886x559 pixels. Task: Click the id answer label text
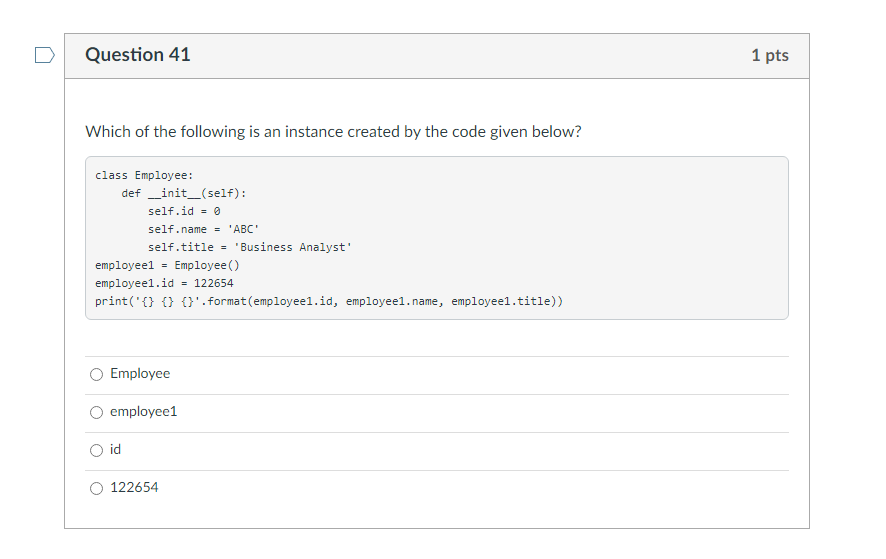tap(116, 449)
